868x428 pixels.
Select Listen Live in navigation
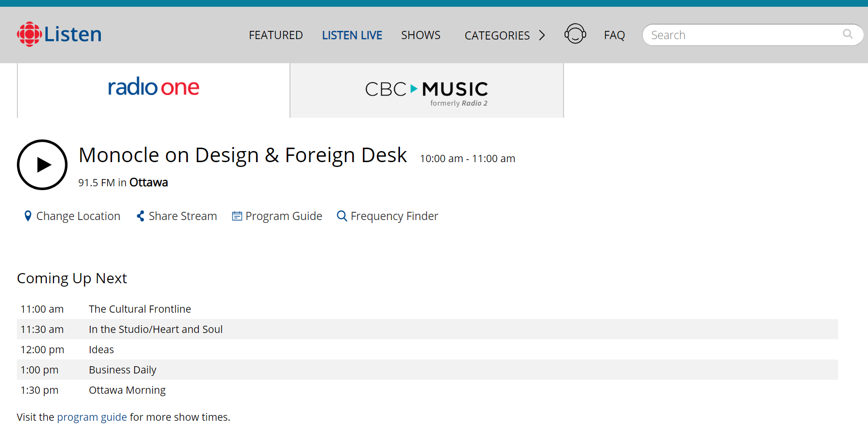coord(352,35)
